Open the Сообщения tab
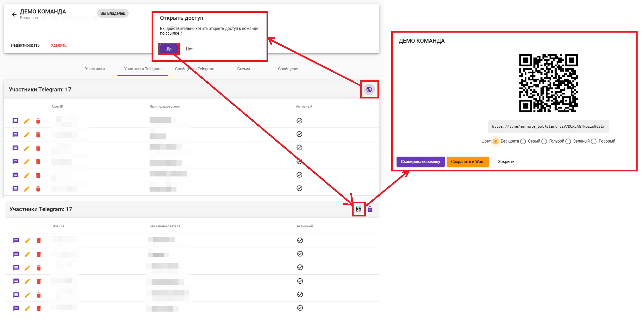This screenshot has width=644, height=323. (x=289, y=69)
